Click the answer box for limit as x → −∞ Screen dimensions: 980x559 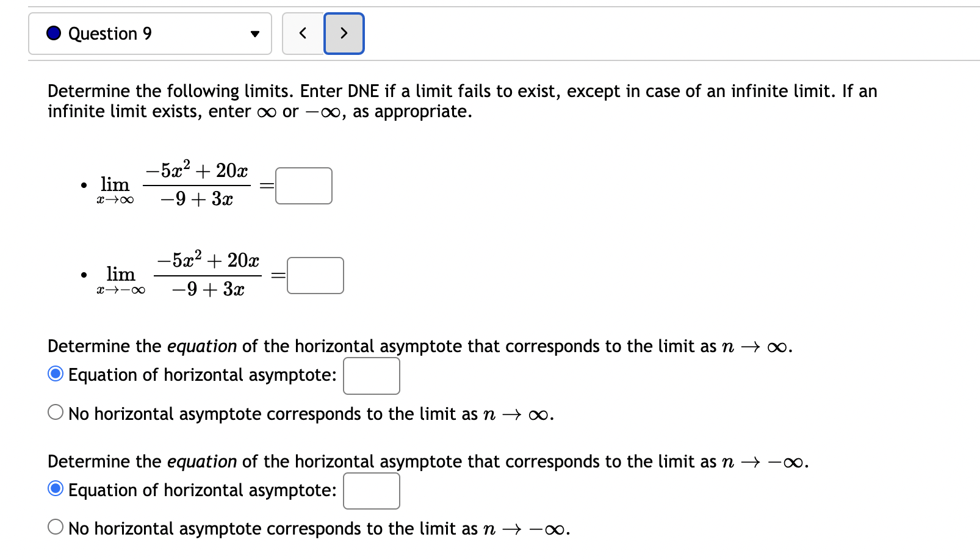(x=315, y=275)
